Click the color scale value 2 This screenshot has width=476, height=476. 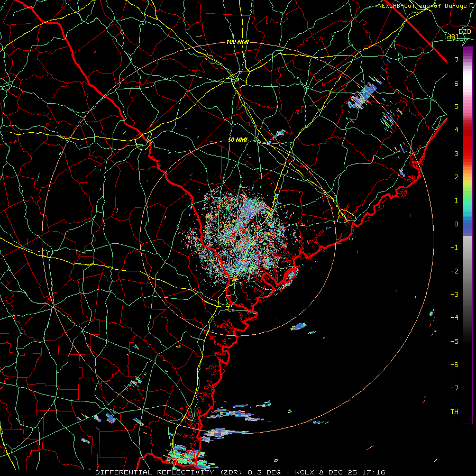[456, 177]
